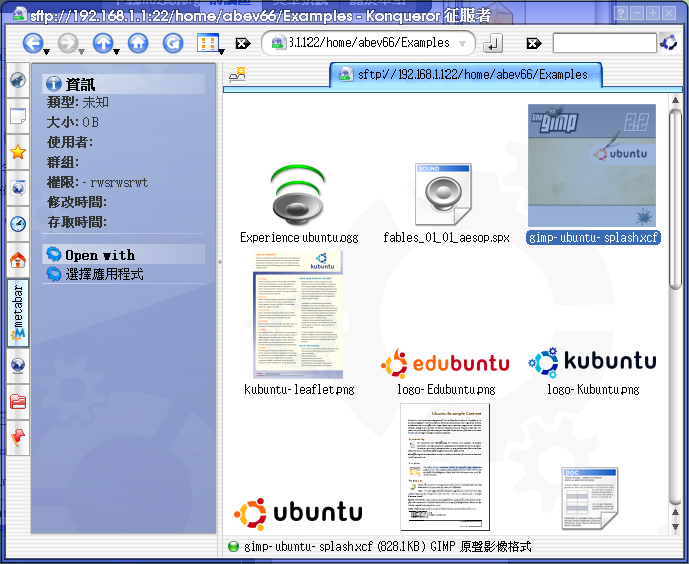Select the Ubuntu Example Content document thumbnail
The image size is (689, 564).
tap(445, 467)
